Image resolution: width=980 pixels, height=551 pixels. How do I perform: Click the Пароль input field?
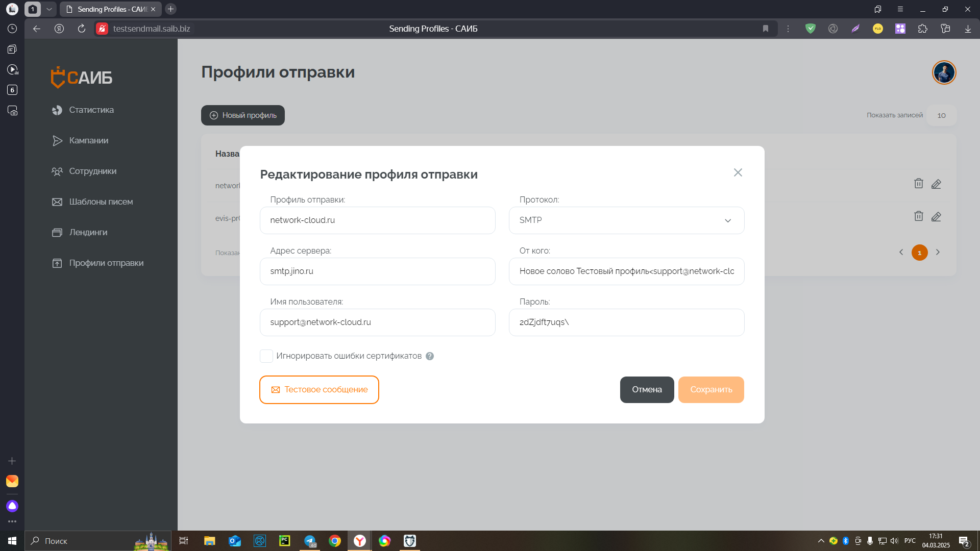[x=626, y=322]
